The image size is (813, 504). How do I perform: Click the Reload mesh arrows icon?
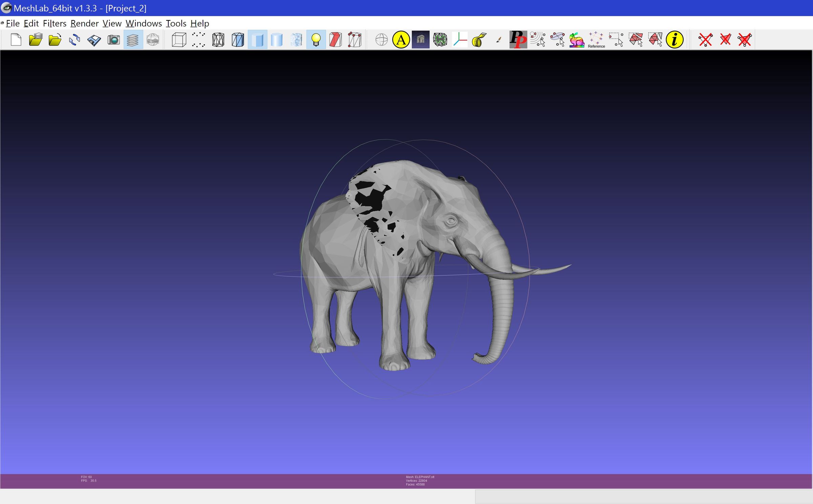(74, 40)
